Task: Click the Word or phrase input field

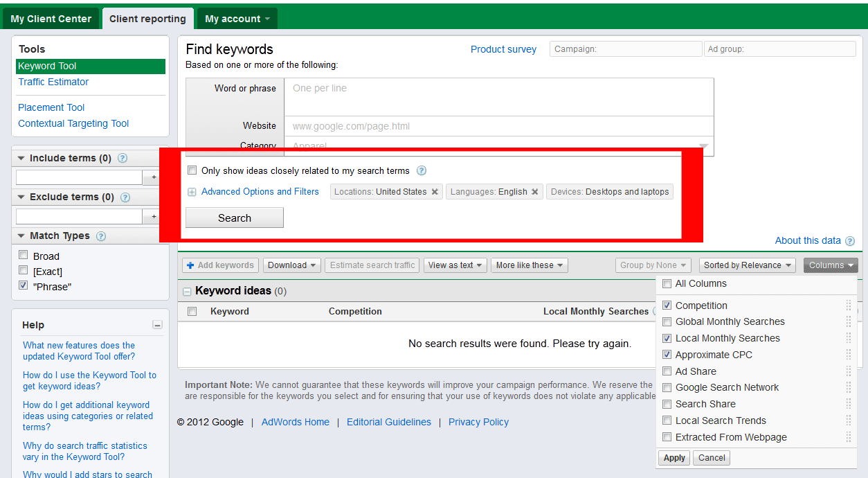Action: (x=498, y=96)
